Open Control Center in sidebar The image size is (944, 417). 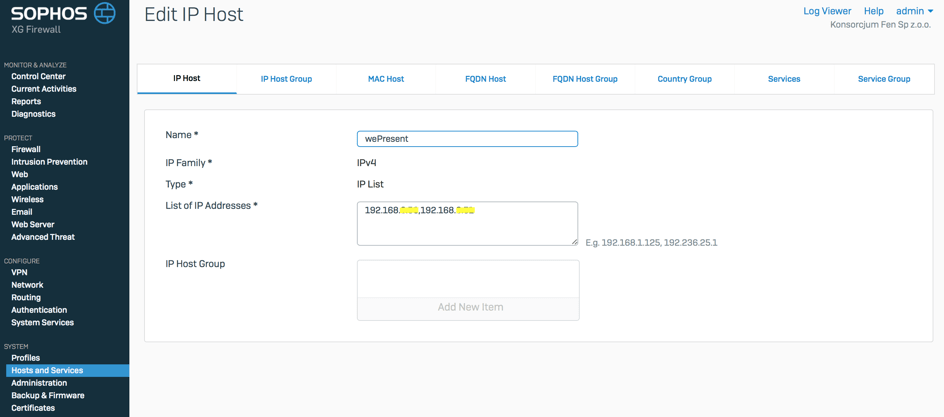[x=38, y=76]
